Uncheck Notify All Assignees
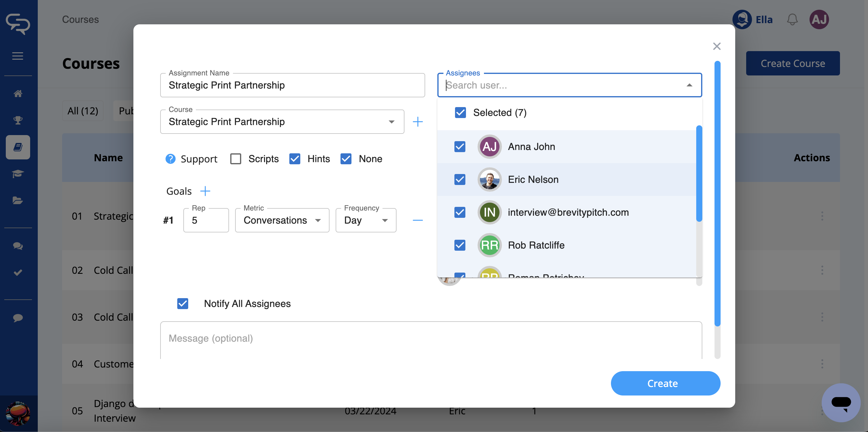Image resolution: width=868 pixels, height=432 pixels. [x=183, y=303]
